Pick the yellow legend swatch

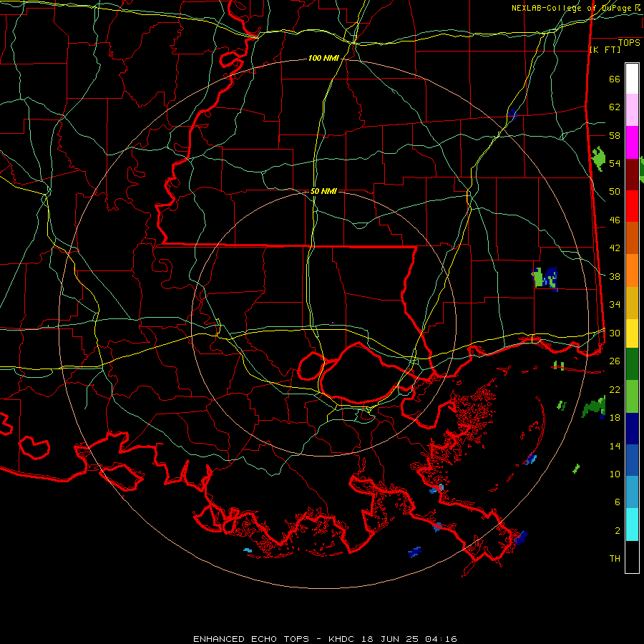(x=632, y=333)
